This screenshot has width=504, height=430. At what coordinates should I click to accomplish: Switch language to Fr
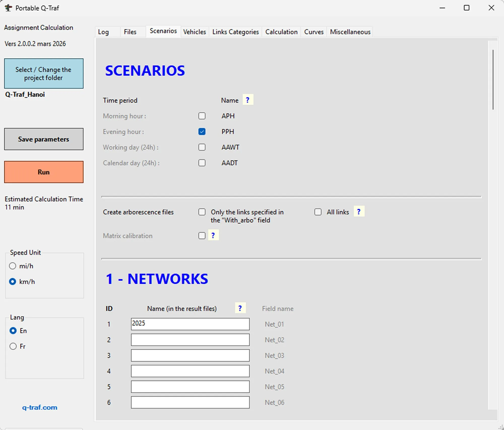point(13,346)
